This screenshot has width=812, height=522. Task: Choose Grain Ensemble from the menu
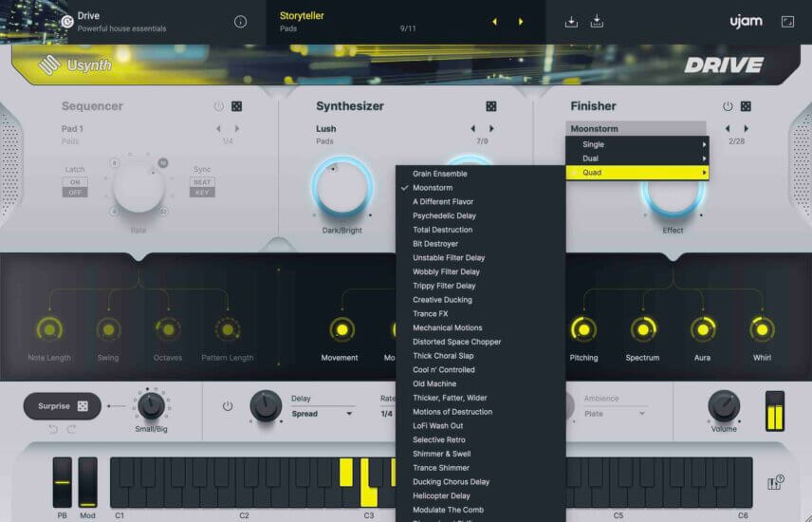pos(481,174)
